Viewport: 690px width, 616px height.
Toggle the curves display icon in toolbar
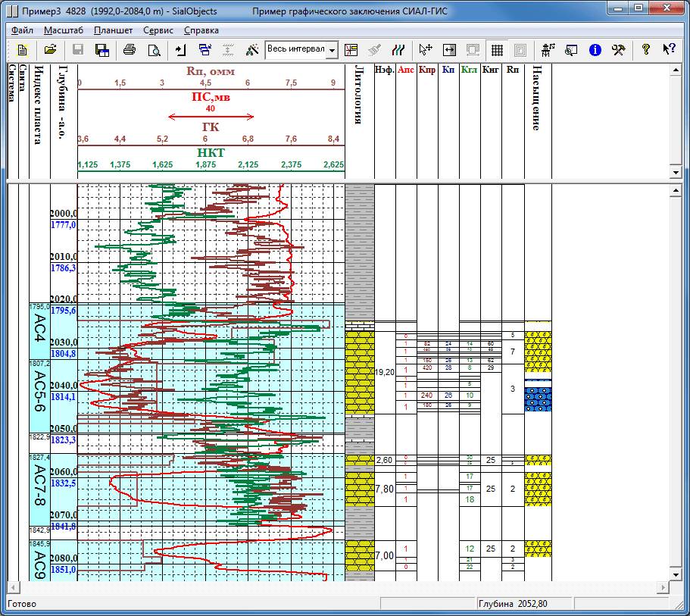coord(398,50)
